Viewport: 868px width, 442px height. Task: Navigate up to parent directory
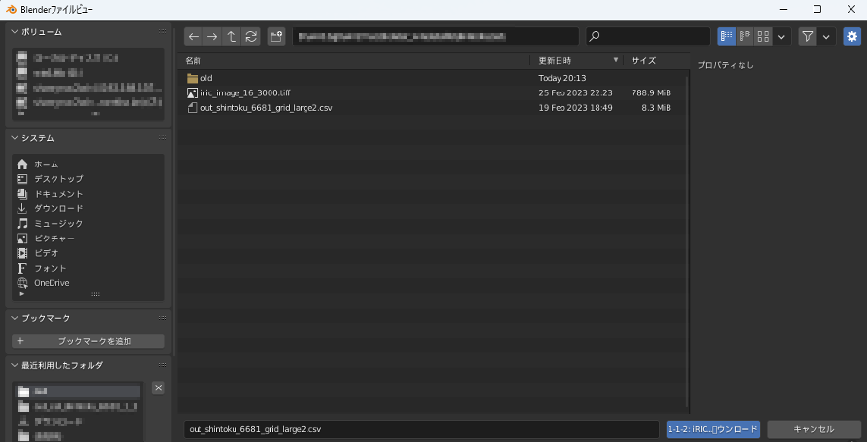click(x=232, y=37)
